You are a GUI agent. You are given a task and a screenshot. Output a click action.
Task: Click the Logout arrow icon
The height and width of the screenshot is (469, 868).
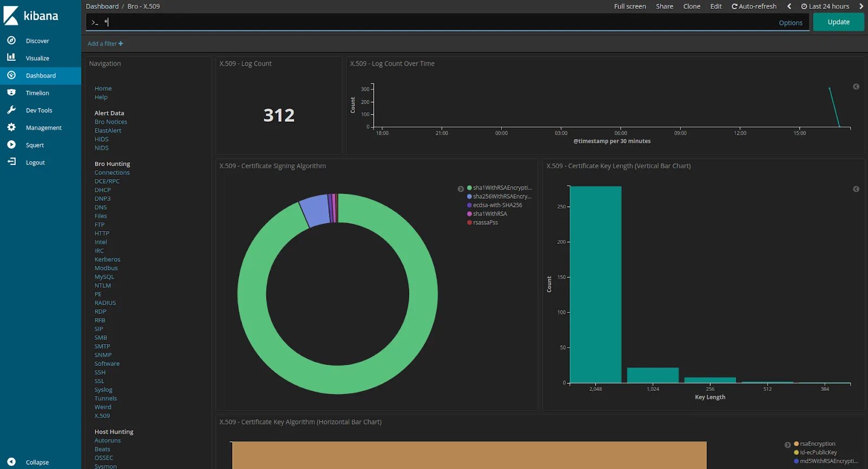[x=11, y=162]
